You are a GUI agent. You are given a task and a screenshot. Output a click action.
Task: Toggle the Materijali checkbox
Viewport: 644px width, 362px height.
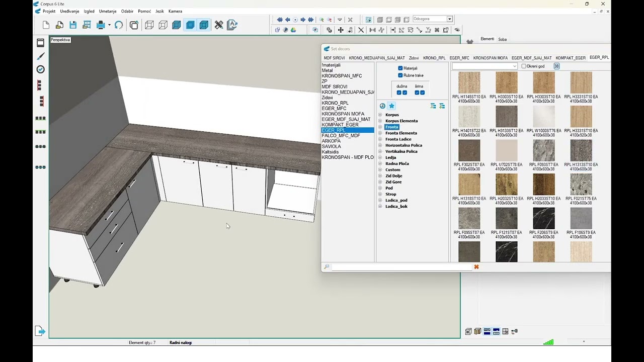coord(400,68)
